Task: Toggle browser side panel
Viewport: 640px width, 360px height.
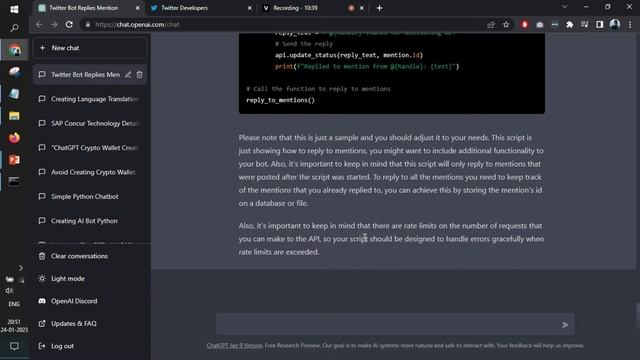Action: [x=600, y=24]
